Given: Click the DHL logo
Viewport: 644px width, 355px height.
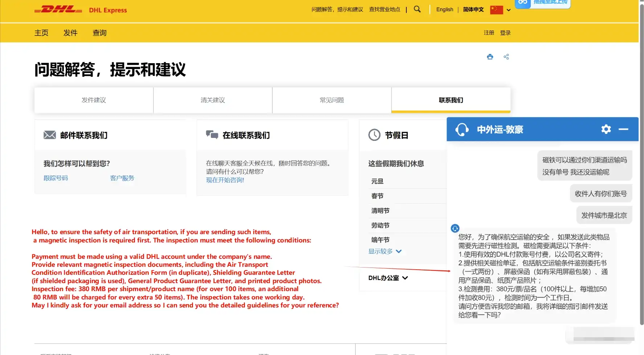Looking at the screenshot, I should 58,10.
